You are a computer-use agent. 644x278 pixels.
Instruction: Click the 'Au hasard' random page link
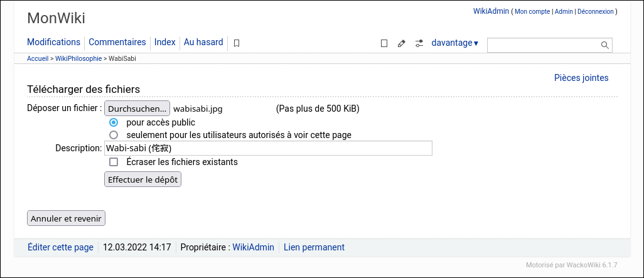coord(203,42)
